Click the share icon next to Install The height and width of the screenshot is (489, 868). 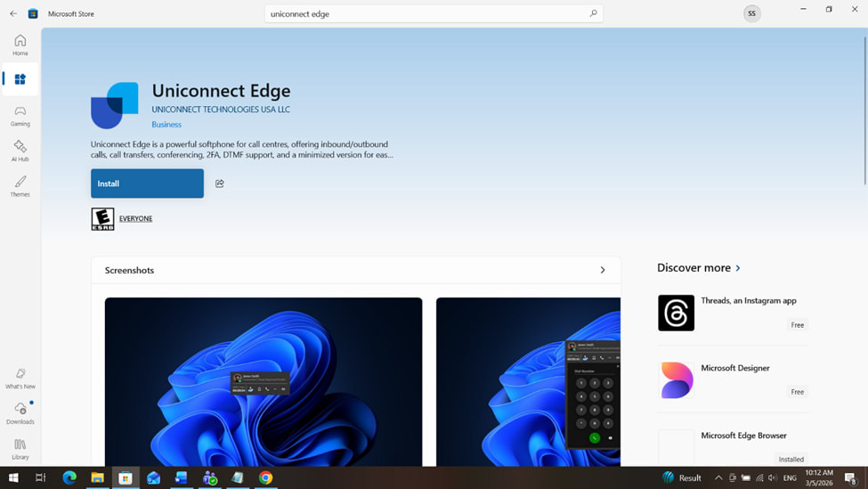pyautogui.click(x=220, y=183)
